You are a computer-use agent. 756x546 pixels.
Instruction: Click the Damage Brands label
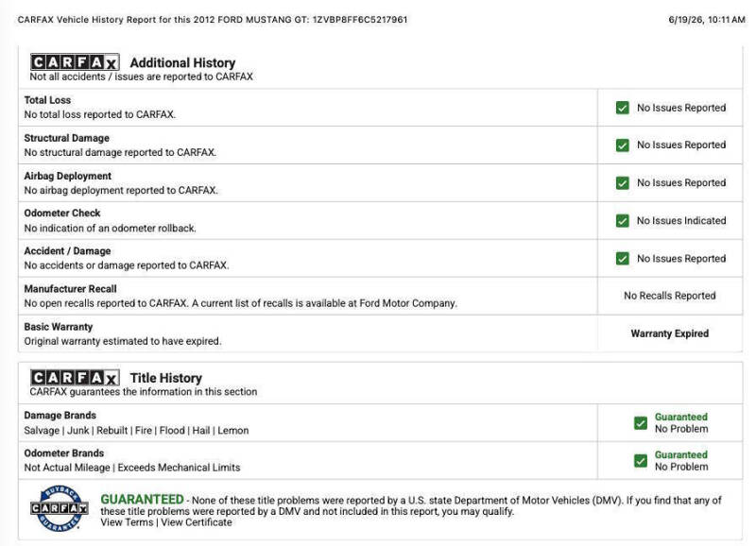click(60, 416)
